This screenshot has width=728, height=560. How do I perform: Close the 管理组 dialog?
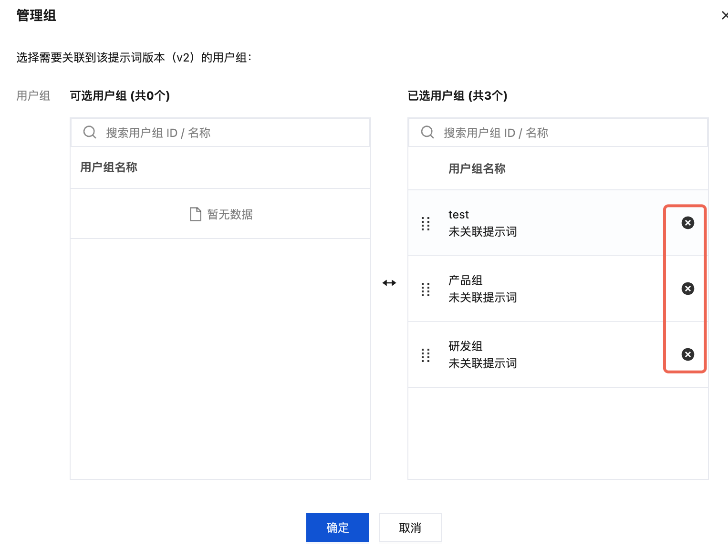[724, 15]
